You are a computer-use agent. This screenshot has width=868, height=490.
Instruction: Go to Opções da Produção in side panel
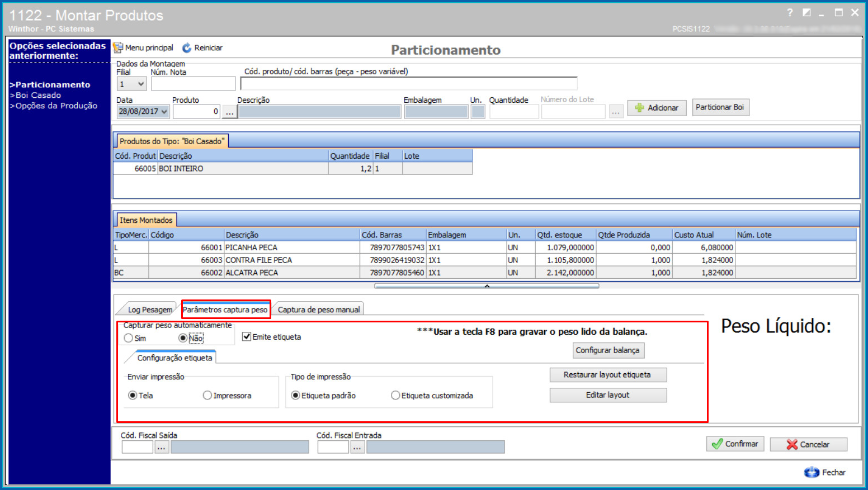(54, 106)
